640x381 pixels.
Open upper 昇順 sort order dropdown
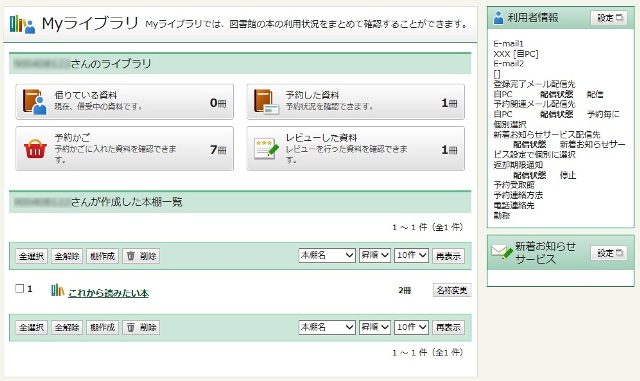pyautogui.click(x=375, y=255)
